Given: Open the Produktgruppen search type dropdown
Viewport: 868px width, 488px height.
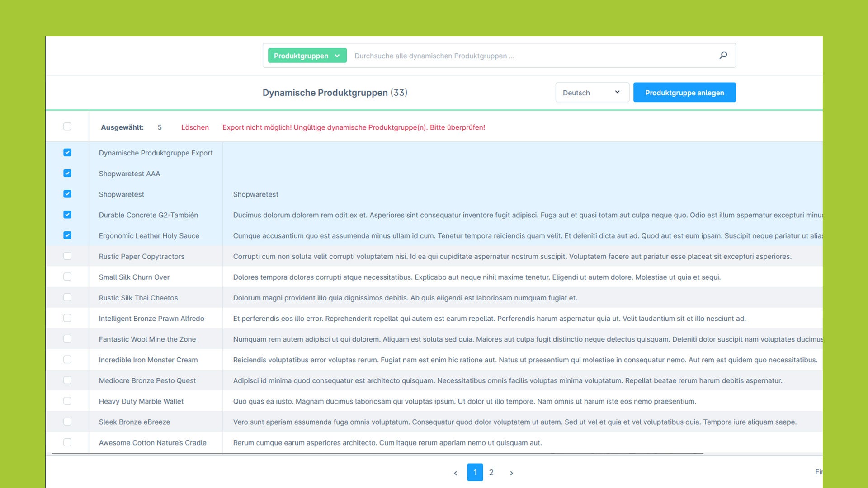Looking at the screenshot, I should pyautogui.click(x=307, y=56).
